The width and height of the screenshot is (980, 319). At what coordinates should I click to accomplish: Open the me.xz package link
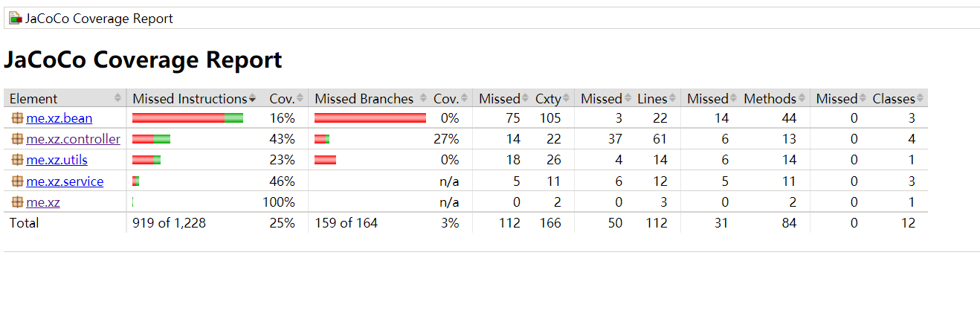tap(43, 202)
